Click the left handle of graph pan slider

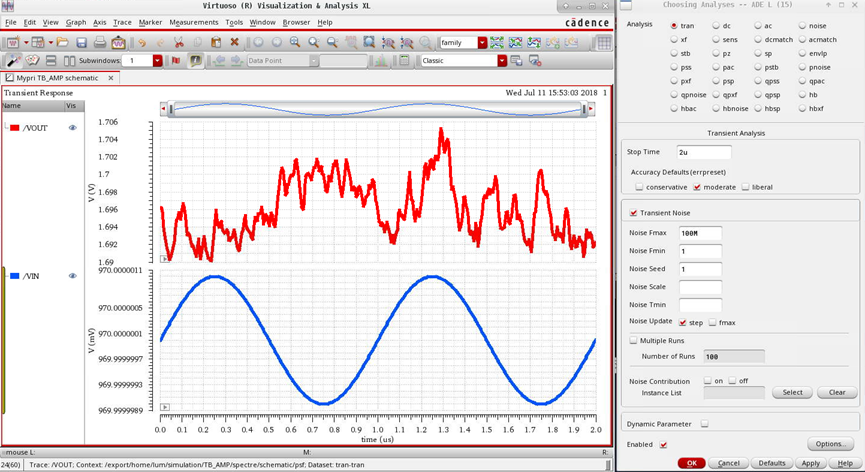[x=171, y=109]
